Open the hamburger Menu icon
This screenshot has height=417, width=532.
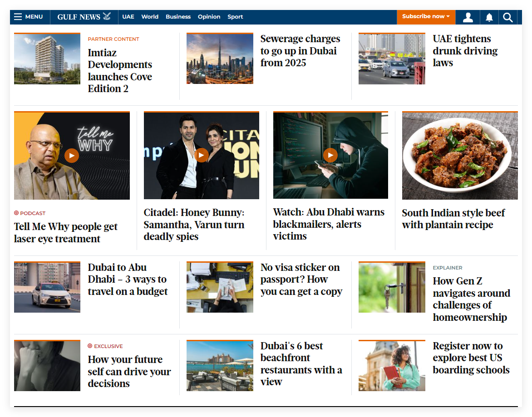18,17
